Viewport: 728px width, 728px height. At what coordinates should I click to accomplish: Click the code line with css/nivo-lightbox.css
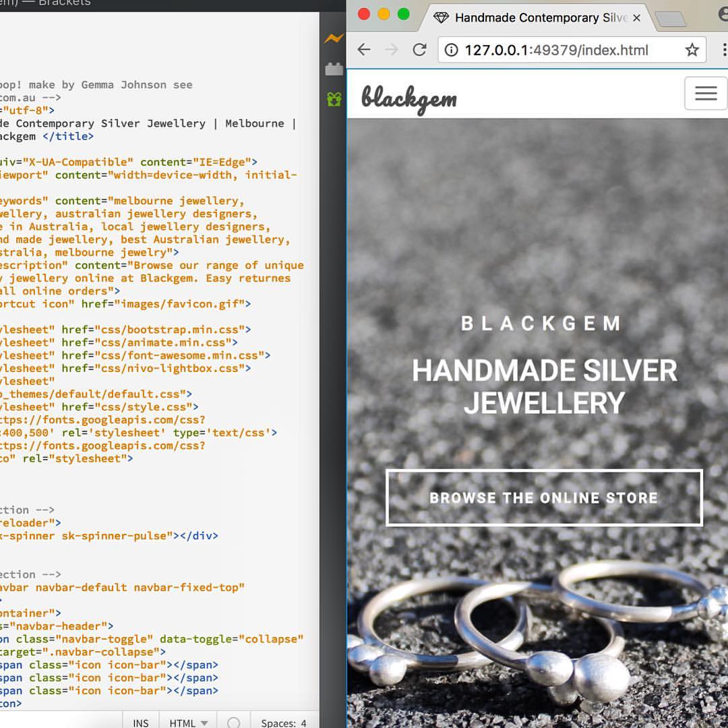(x=126, y=369)
